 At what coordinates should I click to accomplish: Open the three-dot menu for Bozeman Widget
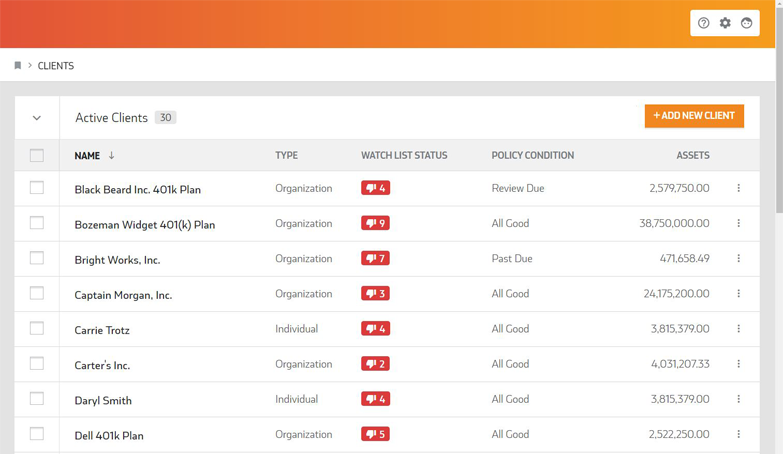pos(739,223)
